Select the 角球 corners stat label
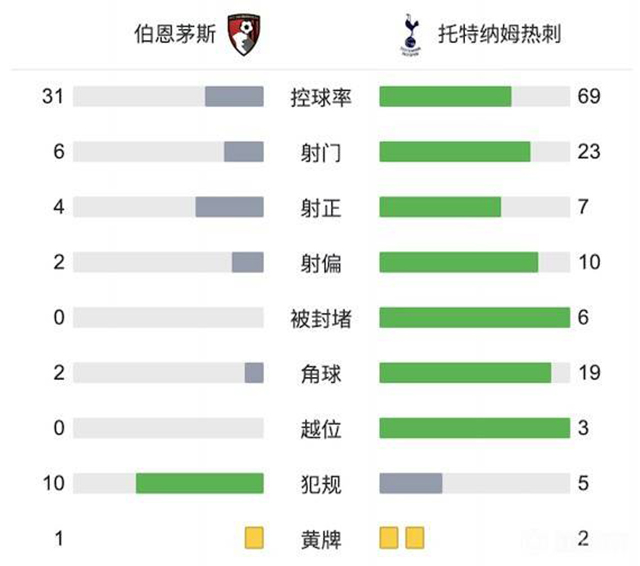Image resolution: width=640 pixels, height=566 pixels. pyautogui.click(x=321, y=373)
